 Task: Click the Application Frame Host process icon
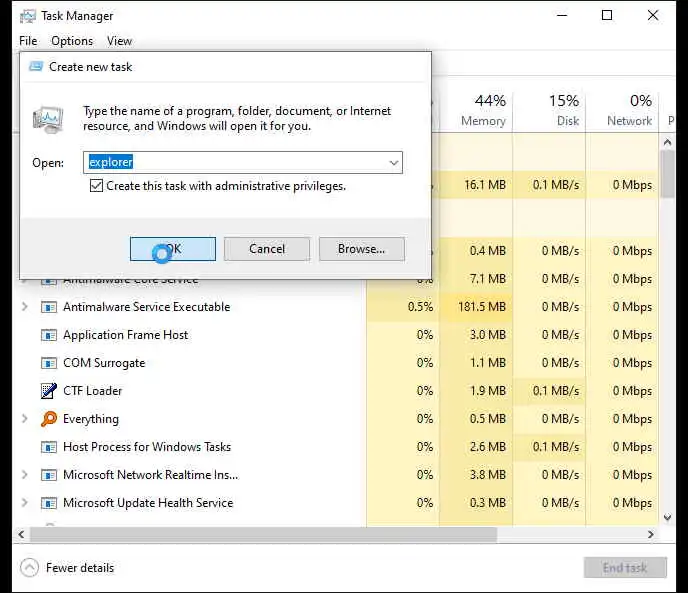click(x=49, y=335)
